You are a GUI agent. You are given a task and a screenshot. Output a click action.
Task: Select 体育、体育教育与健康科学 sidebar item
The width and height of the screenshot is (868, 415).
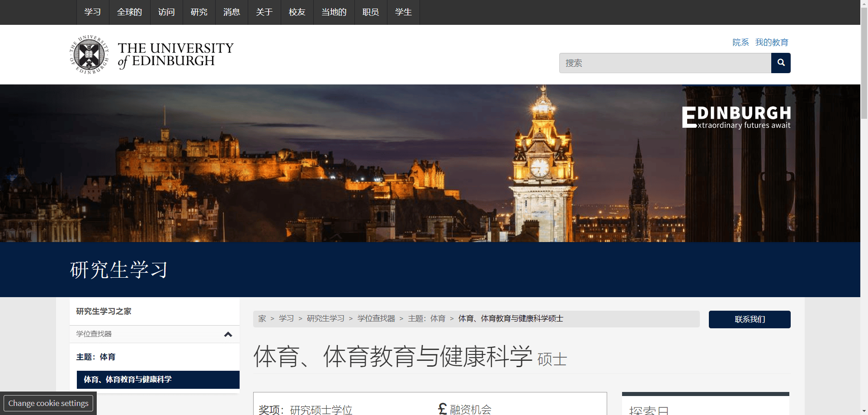click(158, 379)
